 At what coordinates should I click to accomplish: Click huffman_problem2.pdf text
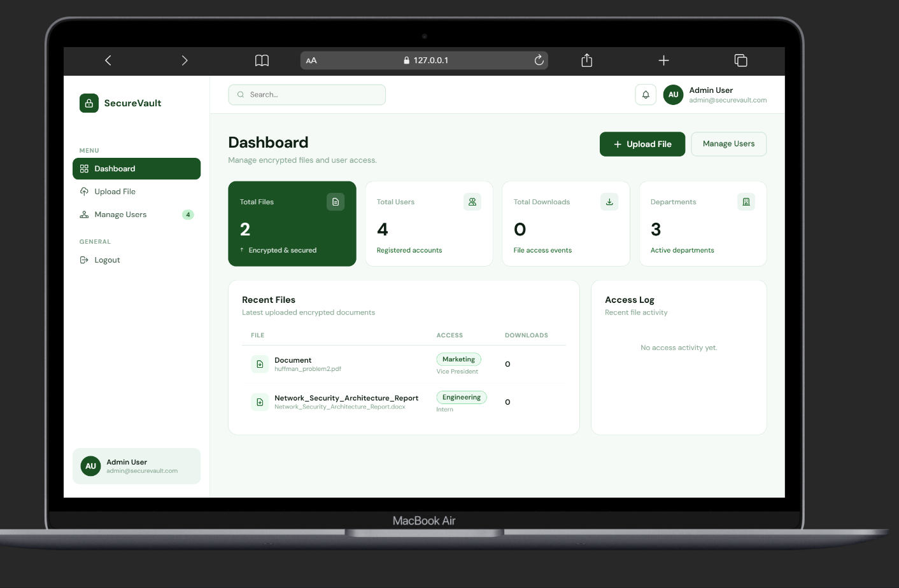pyautogui.click(x=308, y=369)
